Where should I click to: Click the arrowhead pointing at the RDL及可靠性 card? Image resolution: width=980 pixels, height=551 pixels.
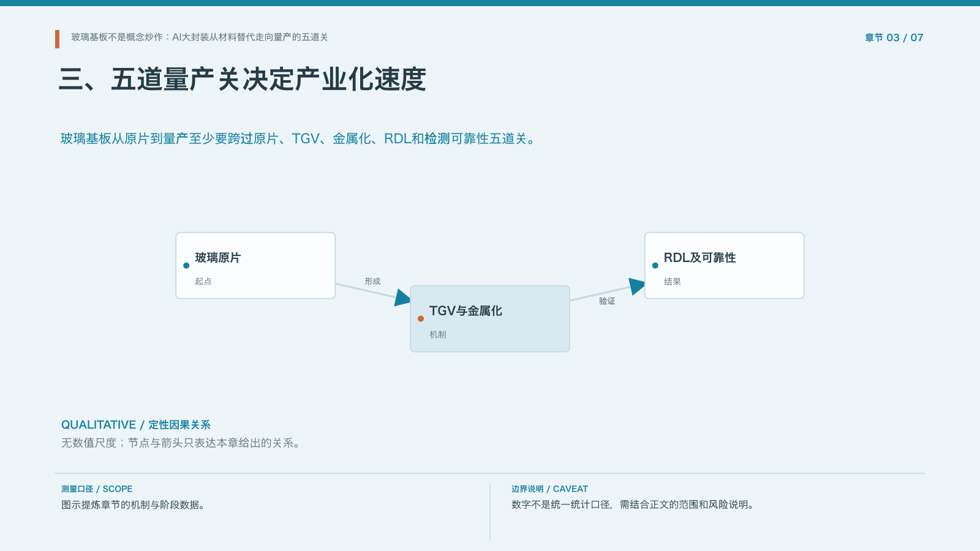pos(637,287)
